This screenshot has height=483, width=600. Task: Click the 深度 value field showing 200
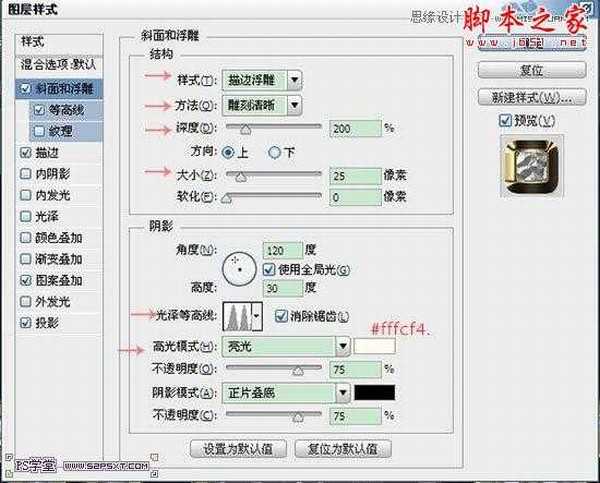355,129
